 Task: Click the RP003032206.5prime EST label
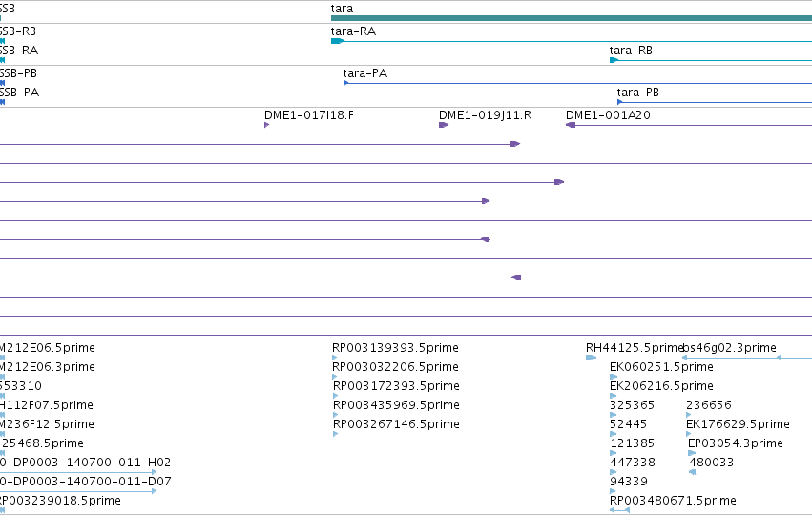click(395, 367)
